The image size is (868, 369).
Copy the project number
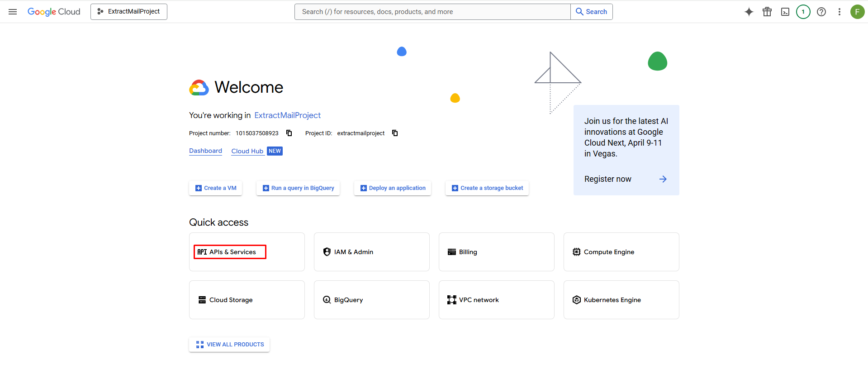pos(289,133)
